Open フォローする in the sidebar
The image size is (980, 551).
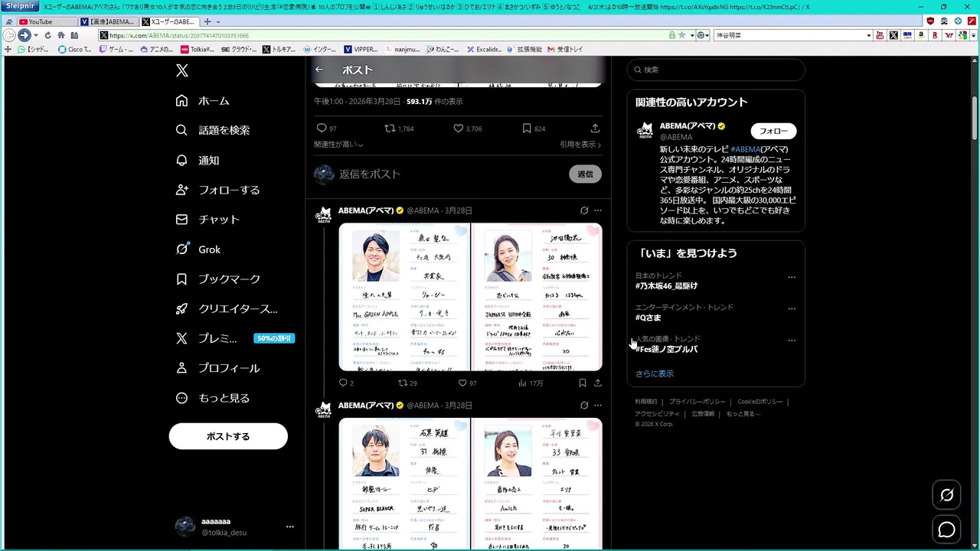[x=218, y=190]
